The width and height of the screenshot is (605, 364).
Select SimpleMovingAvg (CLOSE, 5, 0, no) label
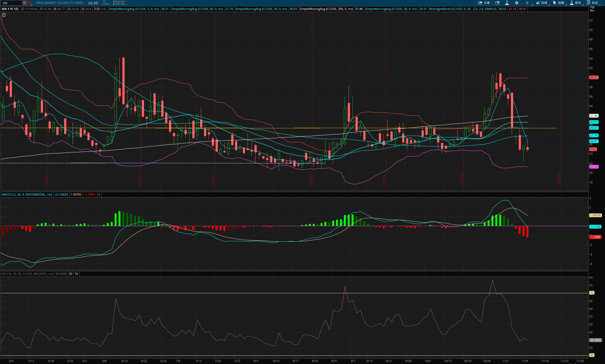134,9
